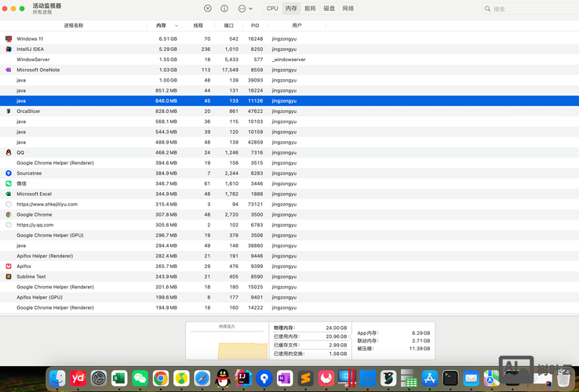Click the Sourcetree icon in process list
The height and width of the screenshot is (392, 579).
(9, 173)
